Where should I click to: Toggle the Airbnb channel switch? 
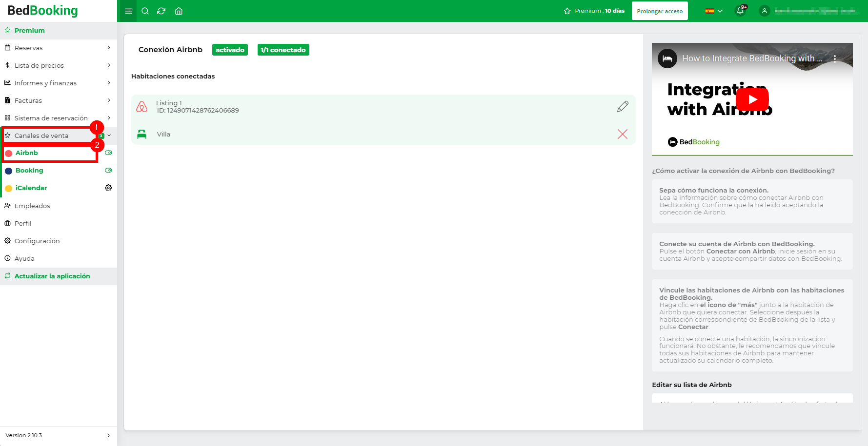pyautogui.click(x=108, y=153)
